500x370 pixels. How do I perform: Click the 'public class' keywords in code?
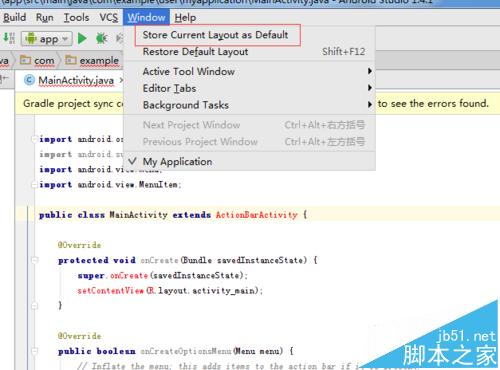(72, 215)
